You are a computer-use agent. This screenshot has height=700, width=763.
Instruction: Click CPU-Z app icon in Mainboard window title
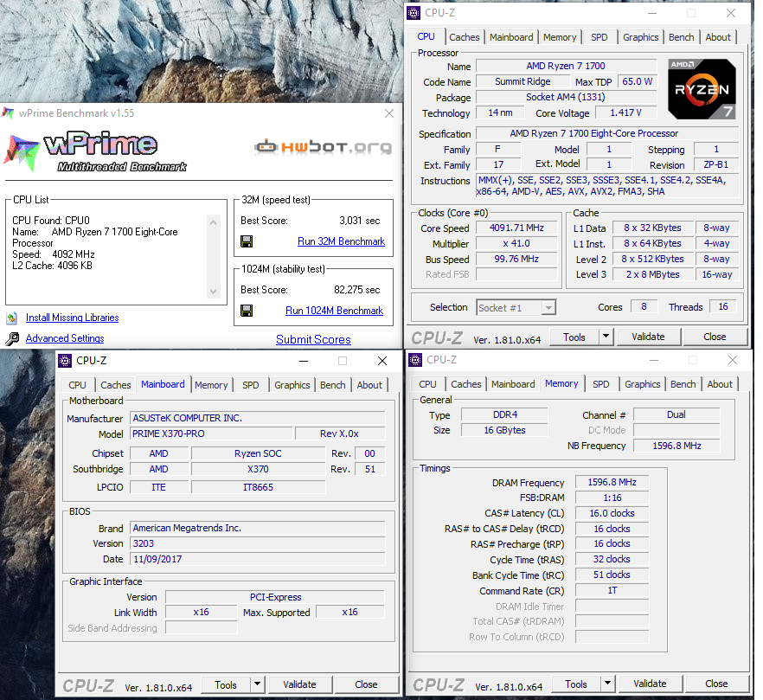click(x=65, y=361)
